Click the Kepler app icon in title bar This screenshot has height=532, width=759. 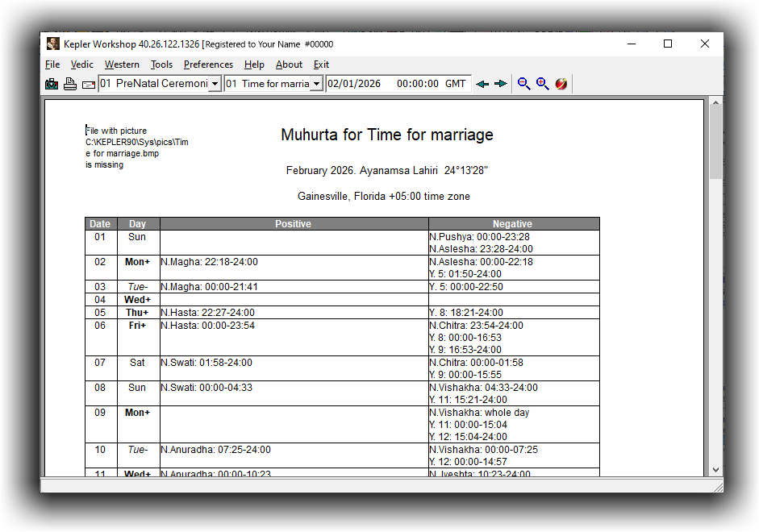(52, 44)
